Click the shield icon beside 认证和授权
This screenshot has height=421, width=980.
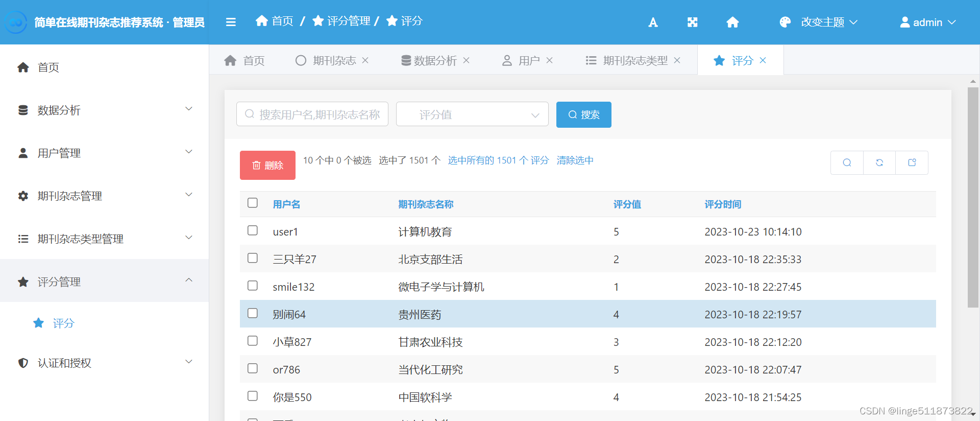click(x=23, y=363)
